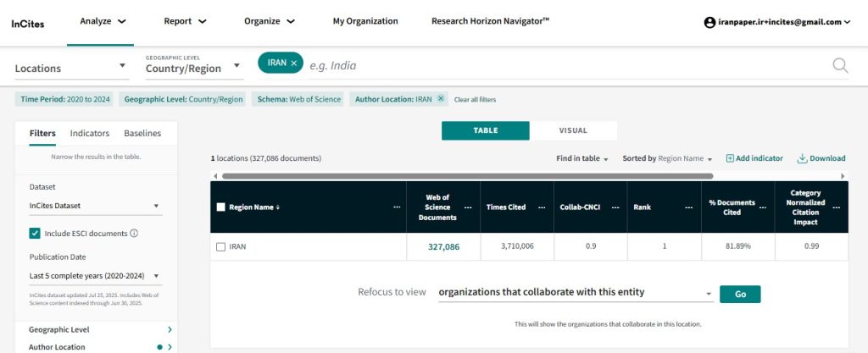The width and height of the screenshot is (868, 353).
Task: Remove the Author Location: IRAN filter
Action: pyautogui.click(x=440, y=99)
